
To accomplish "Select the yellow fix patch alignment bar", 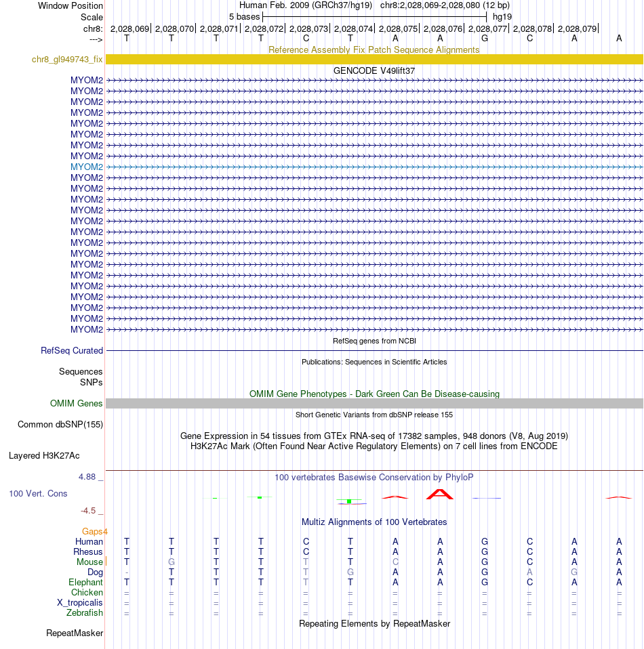I will coord(374,59).
